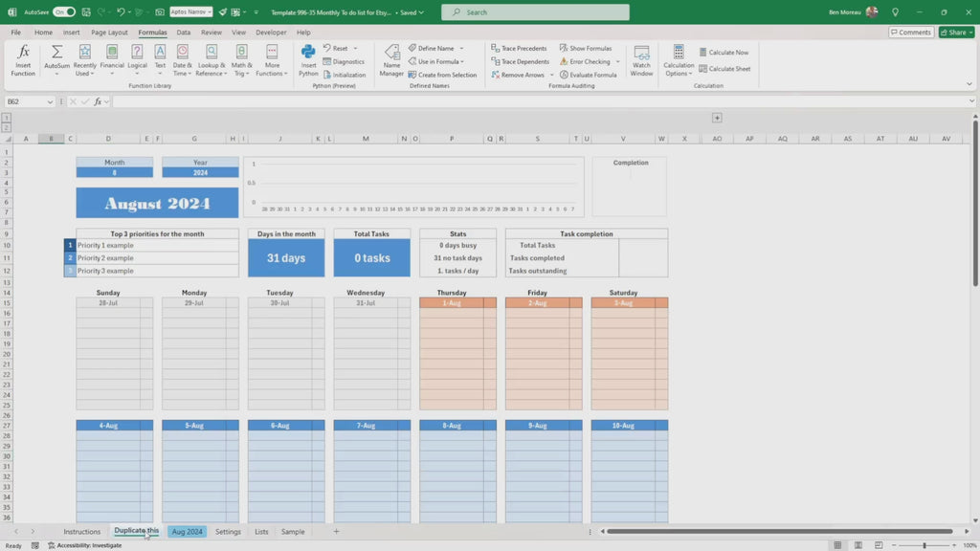The width and height of the screenshot is (980, 551).
Task: Click Trace Precedents in Formula Auditing
Action: [x=519, y=48]
